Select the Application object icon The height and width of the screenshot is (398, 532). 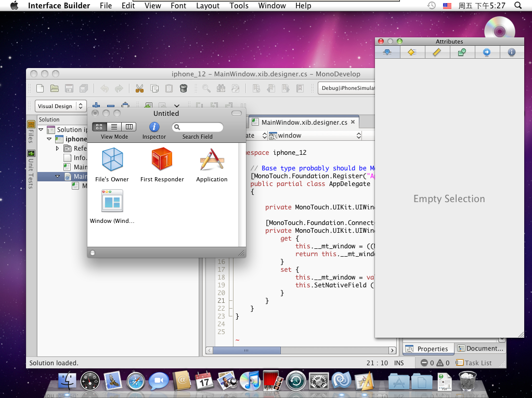[x=212, y=160]
